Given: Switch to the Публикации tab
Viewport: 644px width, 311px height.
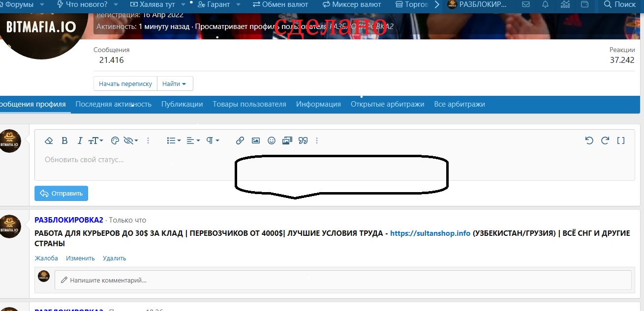Looking at the screenshot, I should tap(182, 104).
